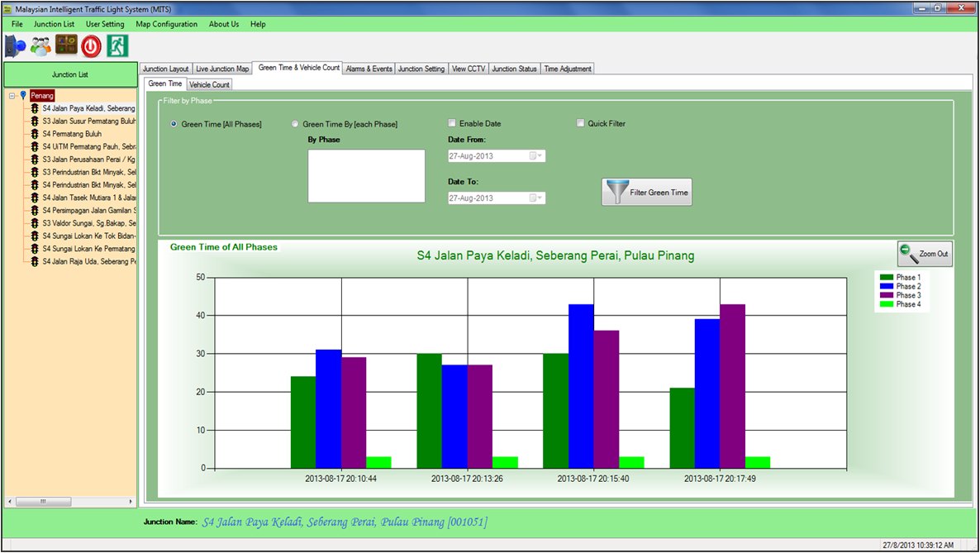980x553 pixels.
Task: Tick the Enable Date checkbox
Action: [452, 123]
